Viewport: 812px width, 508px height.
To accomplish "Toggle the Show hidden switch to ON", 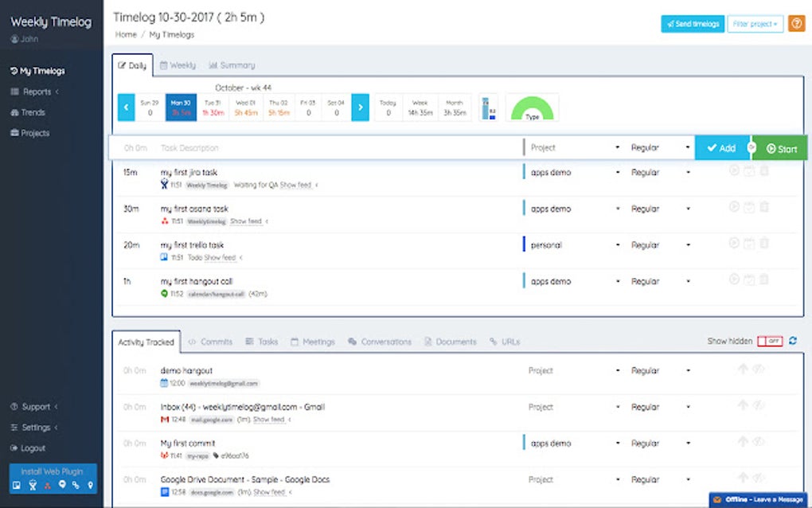I will point(763,341).
